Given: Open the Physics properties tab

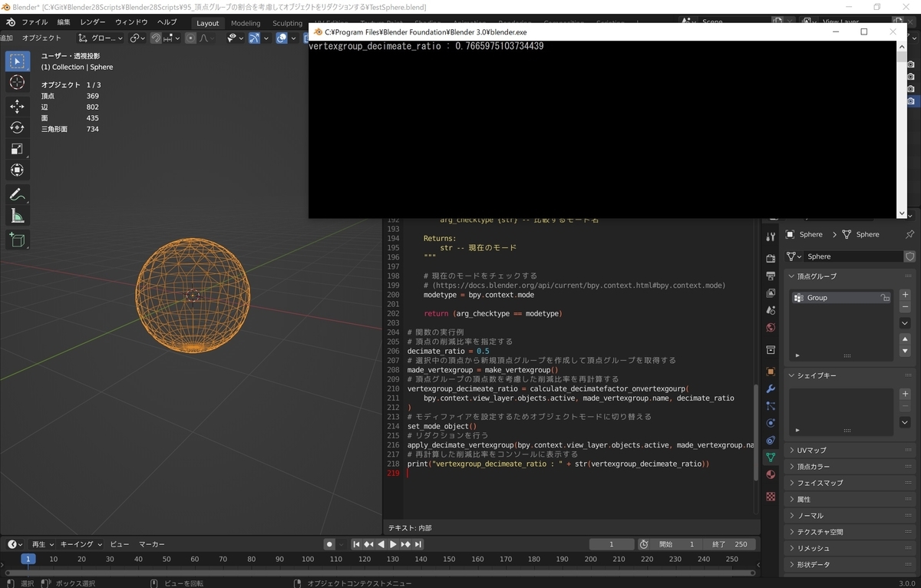Looking at the screenshot, I should click(x=770, y=423).
